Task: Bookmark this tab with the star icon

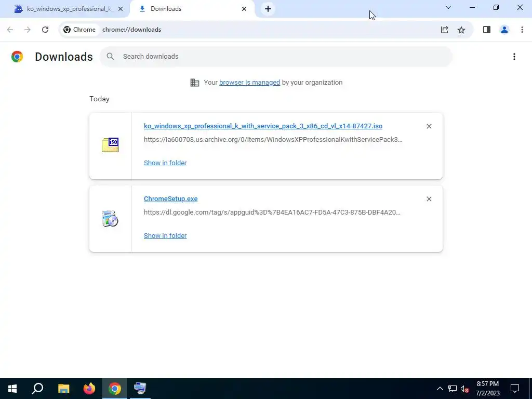Action: pos(461,30)
